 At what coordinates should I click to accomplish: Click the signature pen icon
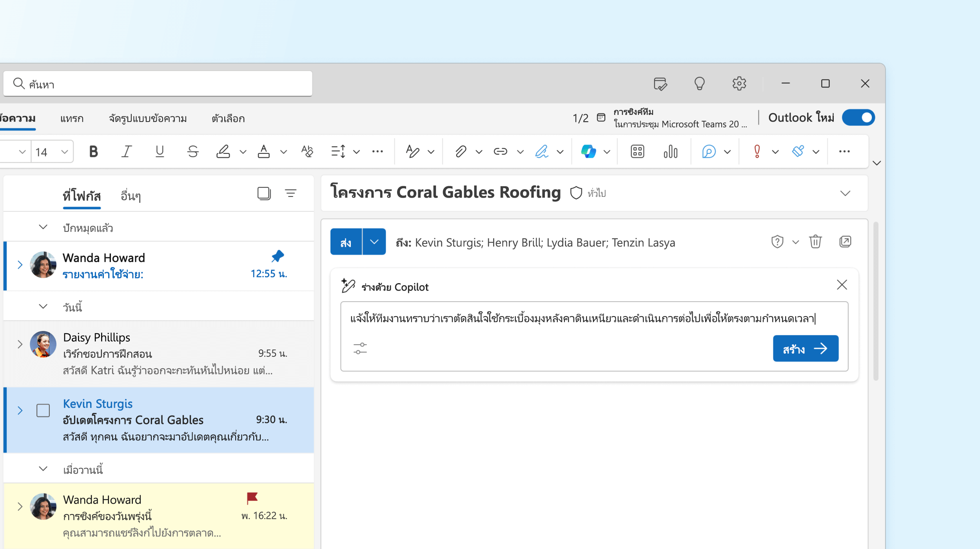coord(542,151)
